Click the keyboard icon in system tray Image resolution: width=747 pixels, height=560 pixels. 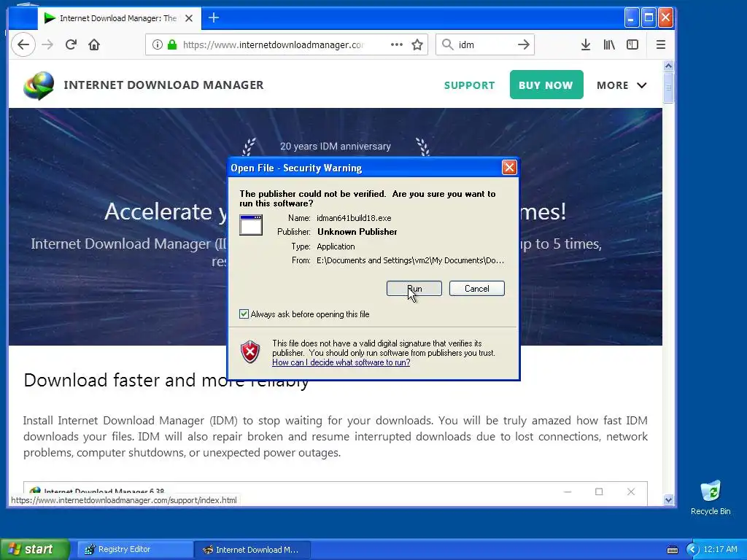coord(672,550)
